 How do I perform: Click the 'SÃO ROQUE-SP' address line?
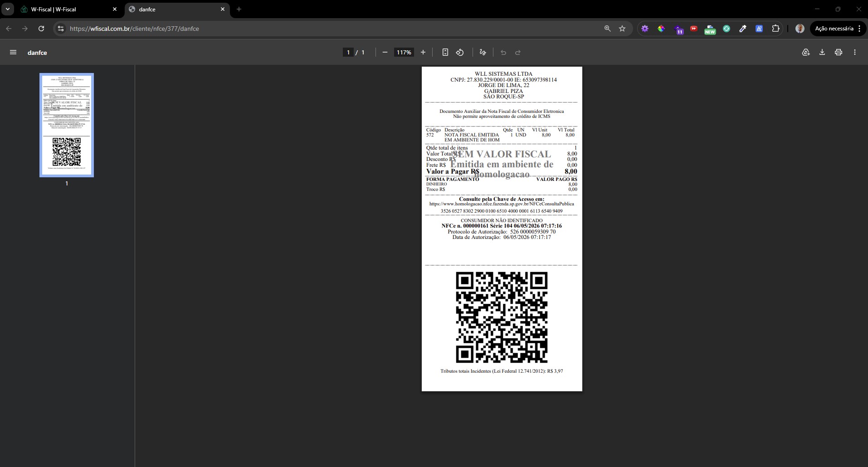click(x=503, y=97)
